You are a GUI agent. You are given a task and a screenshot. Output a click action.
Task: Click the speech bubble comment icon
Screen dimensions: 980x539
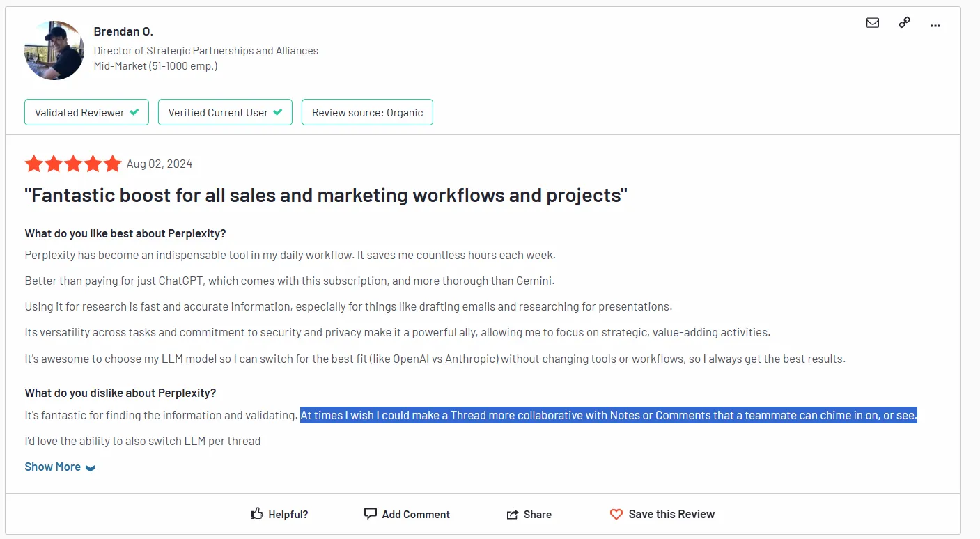coord(371,514)
